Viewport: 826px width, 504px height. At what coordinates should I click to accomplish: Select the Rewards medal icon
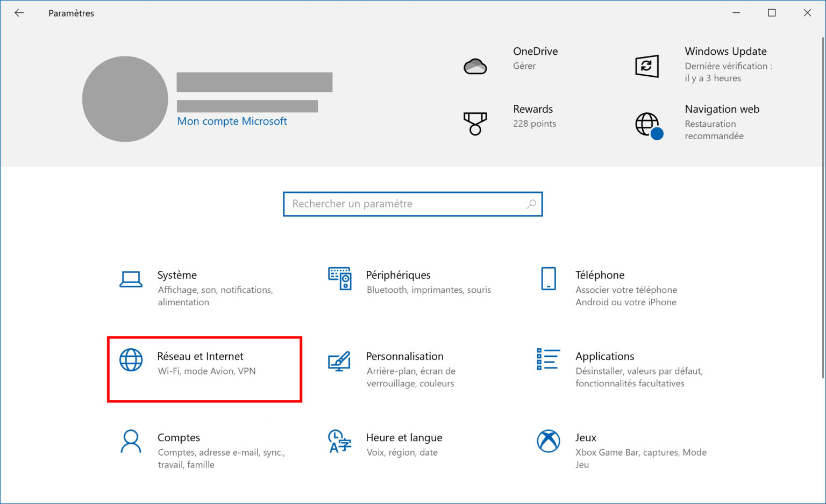pos(475,123)
